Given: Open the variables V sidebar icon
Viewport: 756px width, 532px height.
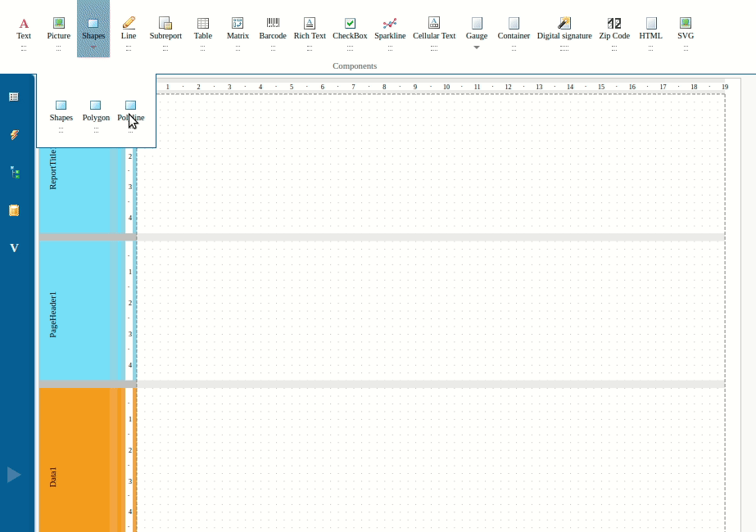Looking at the screenshot, I should point(15,248).
